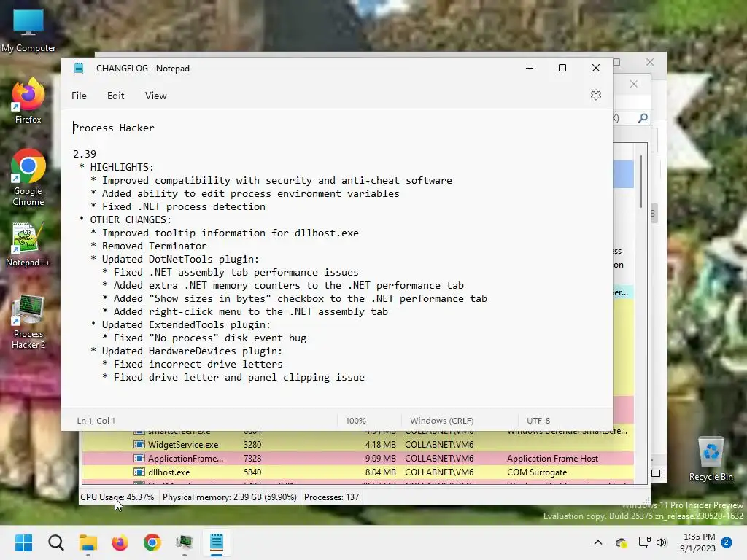Open network status tray icon
747x560 pixels.
644,542
